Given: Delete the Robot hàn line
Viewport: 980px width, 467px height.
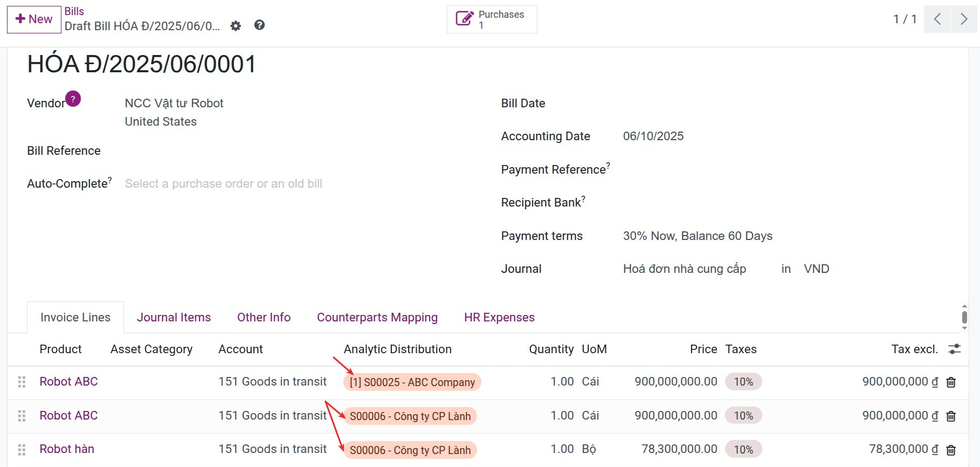Looking at the screenshot, I should 951,450.
